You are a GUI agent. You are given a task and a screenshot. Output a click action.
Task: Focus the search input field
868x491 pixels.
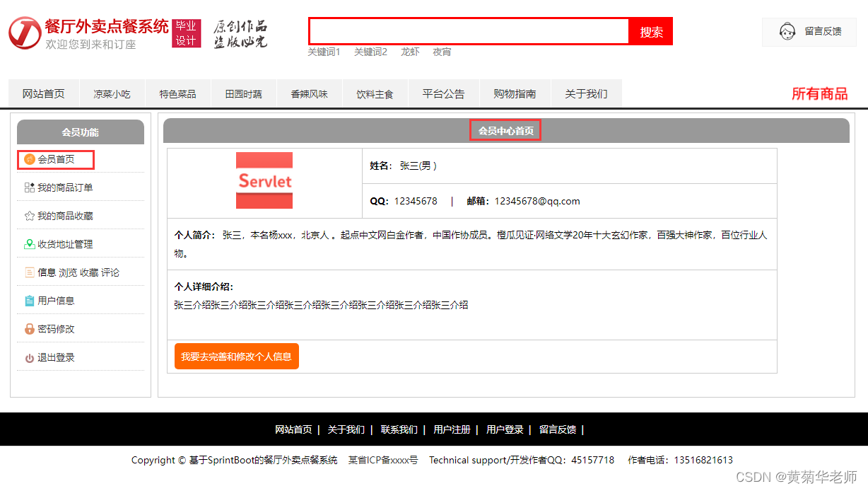[x=469, y=31]
